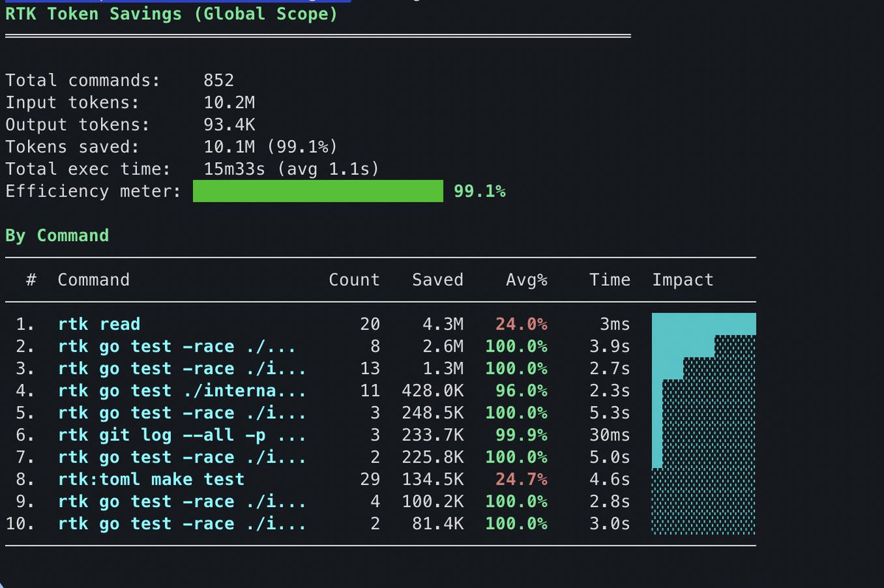Click the row number "10."

[x=21, y=523]
